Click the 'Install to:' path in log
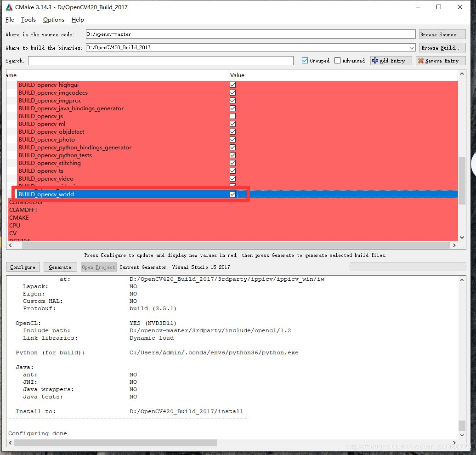 coord(186,411)
